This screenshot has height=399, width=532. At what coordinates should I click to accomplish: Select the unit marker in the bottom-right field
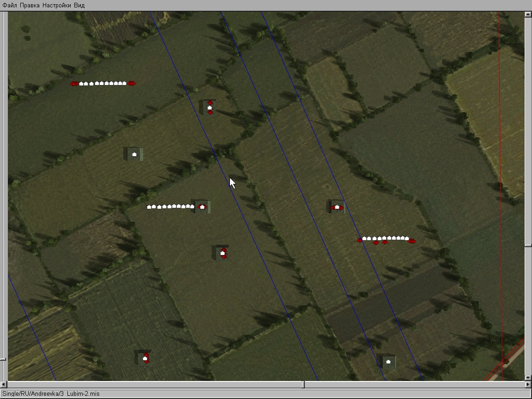coord(388,362)
